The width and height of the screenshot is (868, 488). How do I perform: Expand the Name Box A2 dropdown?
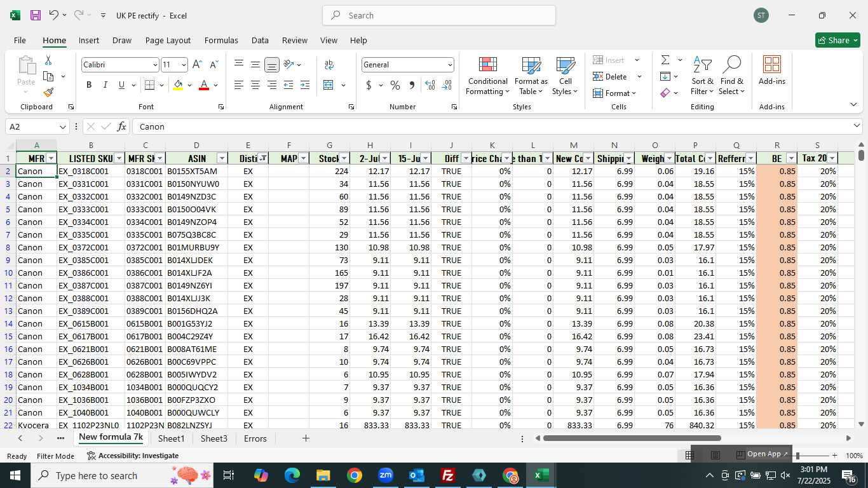pyautogui.click(x=62, y=126)
